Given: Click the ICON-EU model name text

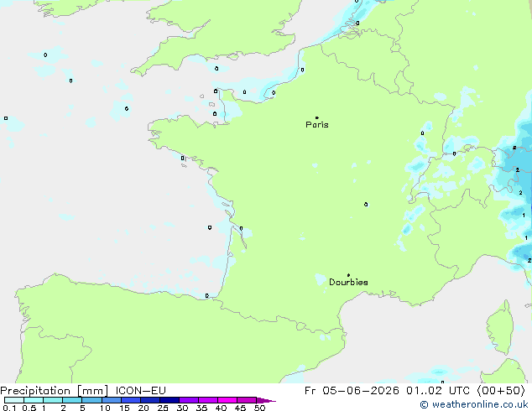Looking at the screenshot, I should pyautogui.click(x=140, y=391).
